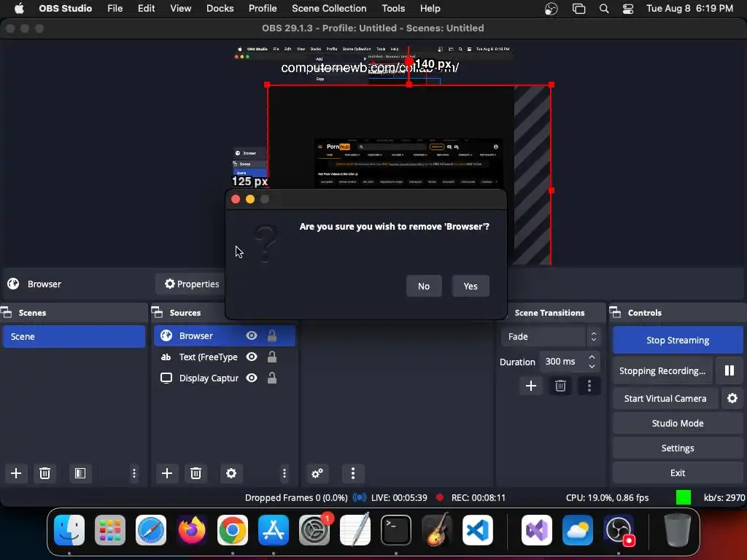Toggle visibility of Display Capture source
This screenshot has width=747, height=560.
coord(252,378)
